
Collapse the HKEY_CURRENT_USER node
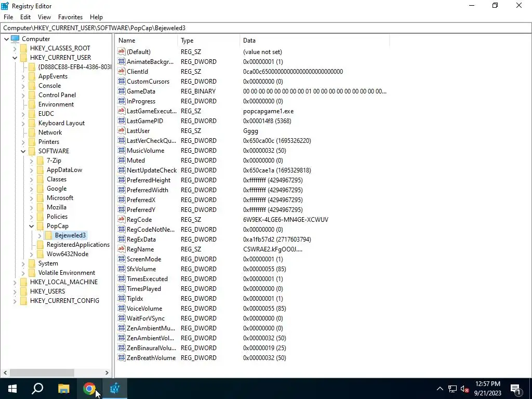tap(15, 58)
